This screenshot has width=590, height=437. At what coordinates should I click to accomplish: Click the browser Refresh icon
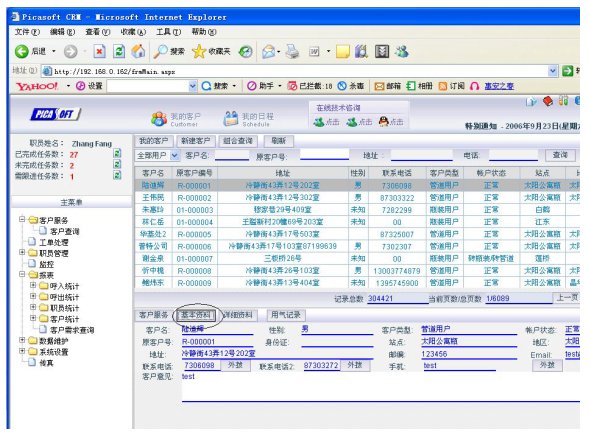point(119,51)
